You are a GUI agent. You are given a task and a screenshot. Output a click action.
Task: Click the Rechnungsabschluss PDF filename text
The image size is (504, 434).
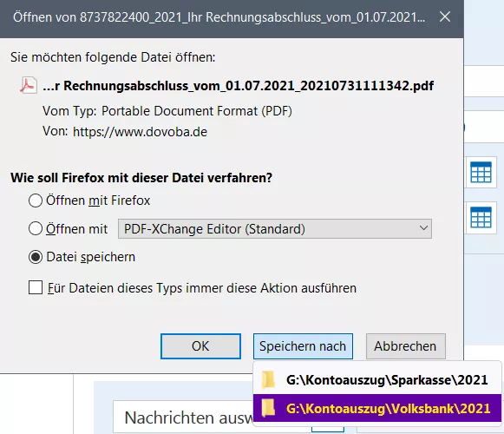pos(239,86)
